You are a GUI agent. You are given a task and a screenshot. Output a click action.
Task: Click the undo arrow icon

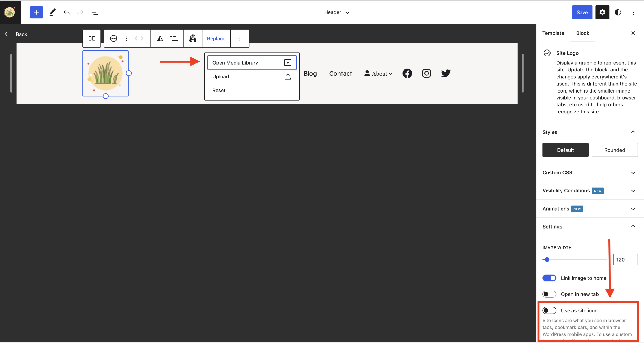point(66,12)
